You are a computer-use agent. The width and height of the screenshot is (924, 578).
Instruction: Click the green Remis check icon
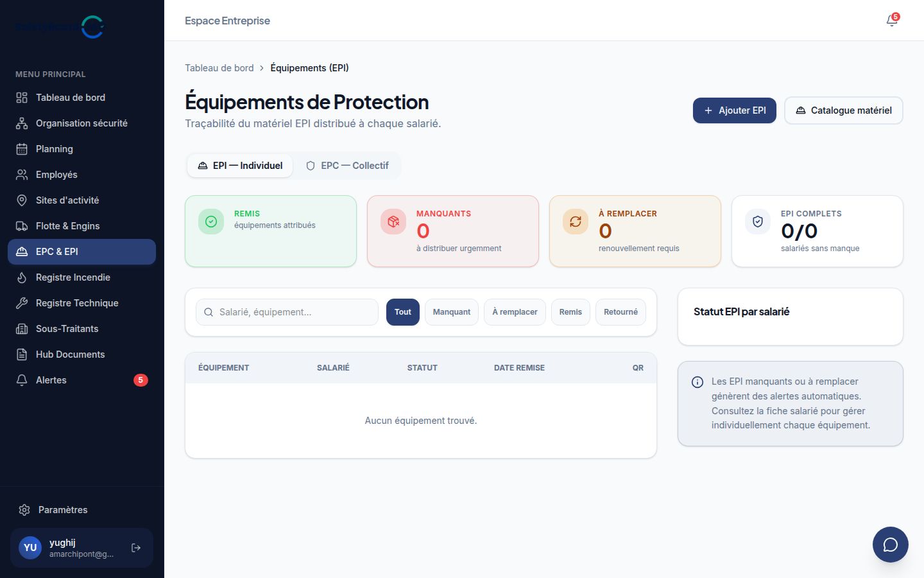tap(211, 222)
